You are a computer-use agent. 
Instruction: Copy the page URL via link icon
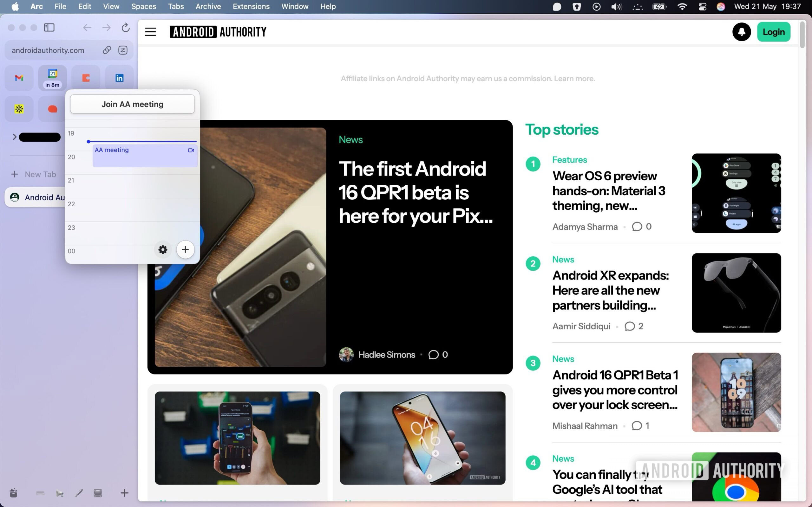(x=107, y=50)
